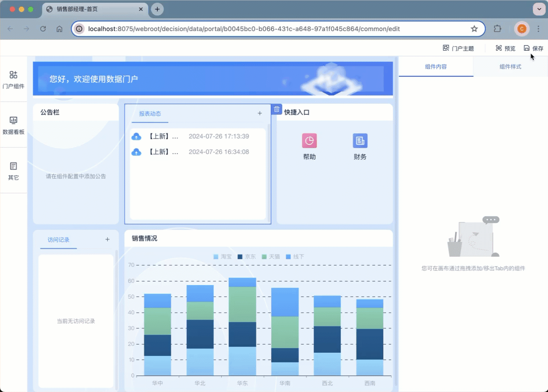The width and height of the screenshot is (548, 392).
Task: Go back in browser history
Action: pyautogui.click(x=10, y=29)
